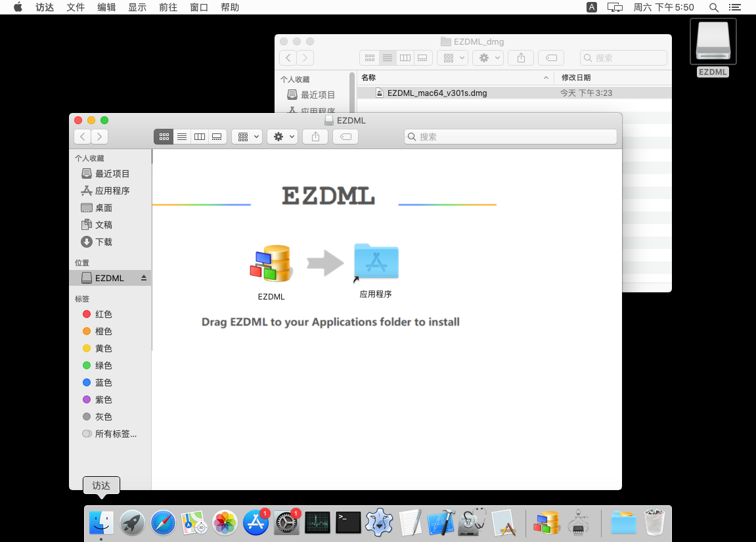Open Notification Center in menu bar
Image resolution: width=756 pixels, height=542 pixels.
tap(735, 7)
